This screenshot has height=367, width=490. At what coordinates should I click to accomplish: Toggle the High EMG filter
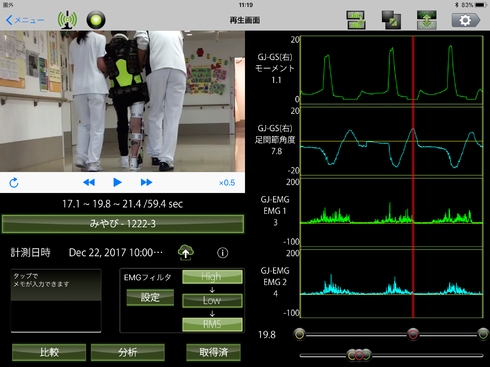pos(212,277)
